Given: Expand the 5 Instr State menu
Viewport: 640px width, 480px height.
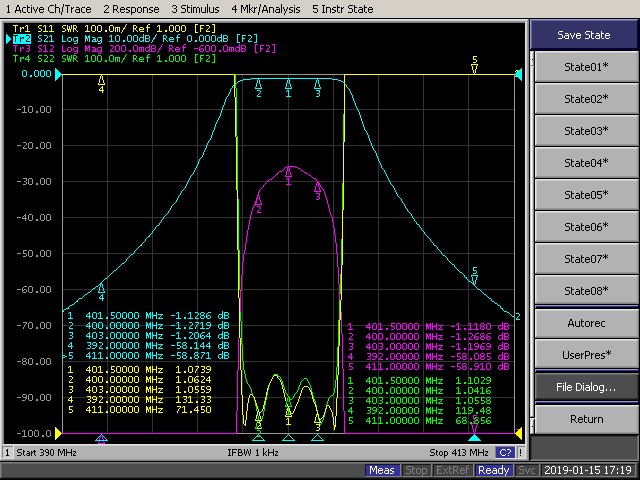Looking at the screenshot, I should pyautogui.click(x=342, y=8).
